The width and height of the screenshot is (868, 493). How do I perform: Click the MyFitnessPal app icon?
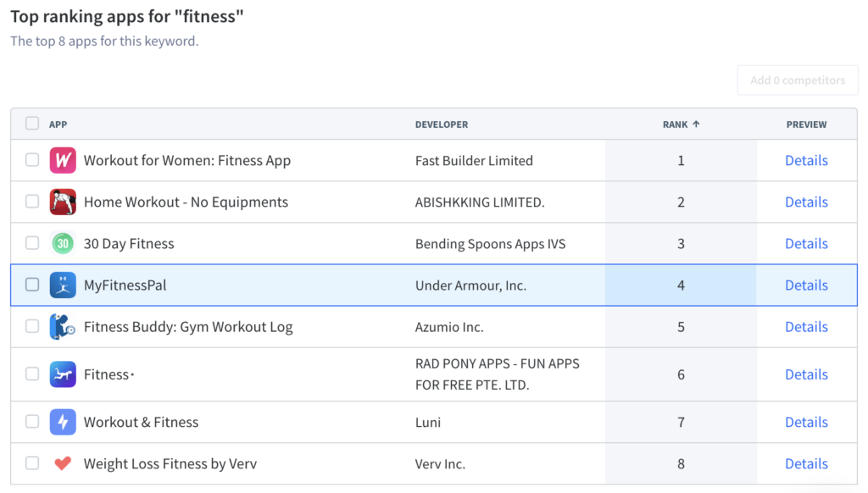[x=63, y=285]
